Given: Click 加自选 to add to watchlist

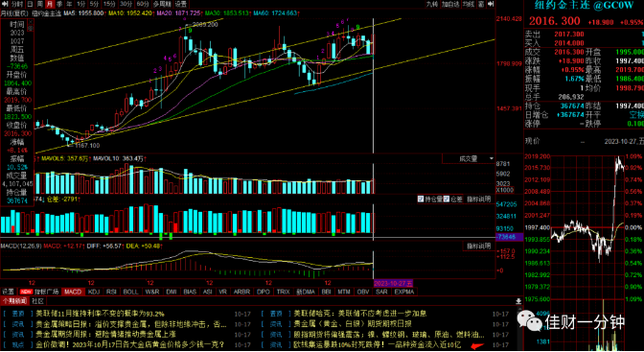Looking at the screenshot, I should [450, 4].
